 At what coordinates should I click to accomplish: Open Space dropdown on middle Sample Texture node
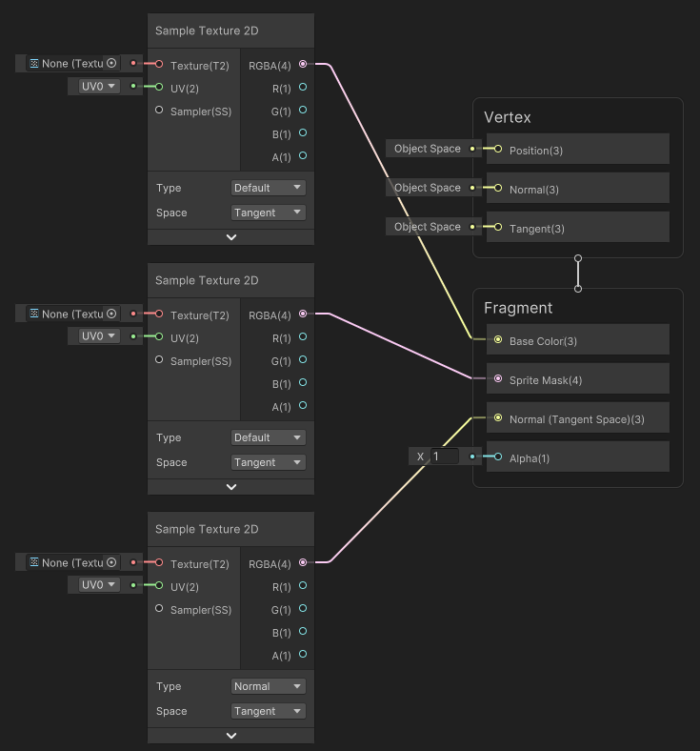269,462
